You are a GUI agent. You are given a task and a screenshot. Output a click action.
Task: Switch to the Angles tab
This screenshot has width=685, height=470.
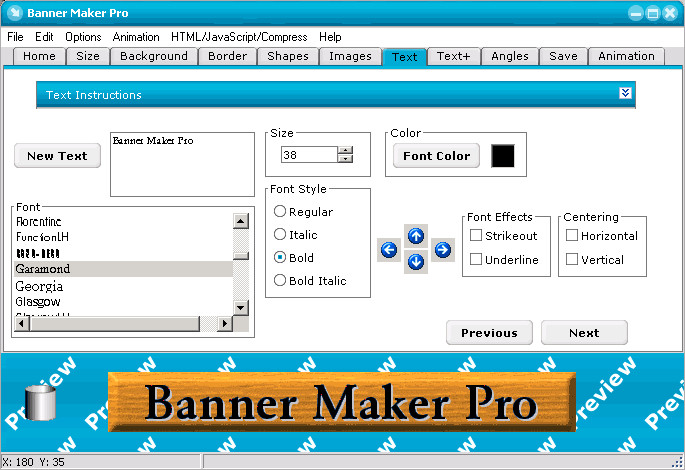pyautogui.click(x=510, y=56)
